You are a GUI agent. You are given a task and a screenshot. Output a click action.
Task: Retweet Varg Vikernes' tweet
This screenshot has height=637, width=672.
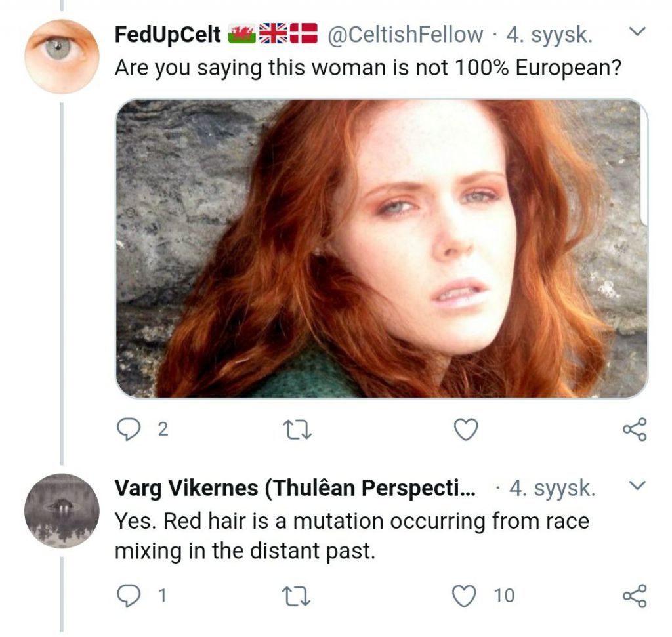click(x=296, y=596)
